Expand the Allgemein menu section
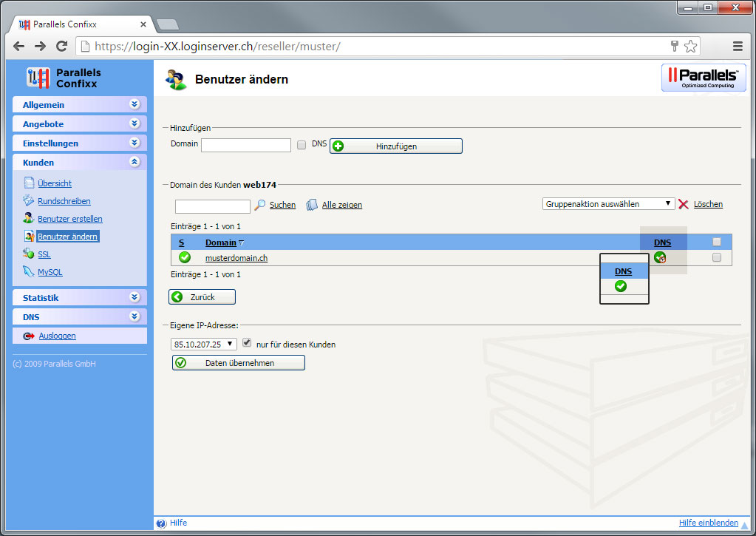The width and height of the screenshot is (756, 536). (80, 105)
